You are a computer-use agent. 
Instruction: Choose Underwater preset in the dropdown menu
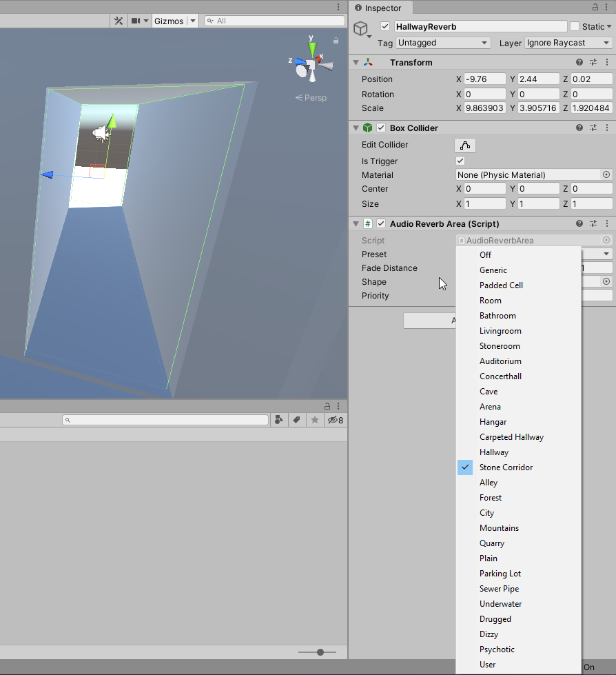tap(501, 603)
